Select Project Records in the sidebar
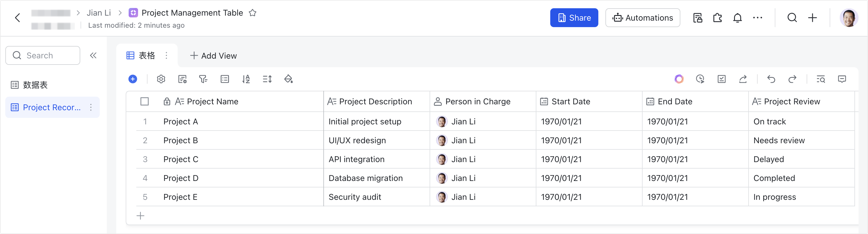The width and height of the screenshot is (868, 234). pos(51,107)
